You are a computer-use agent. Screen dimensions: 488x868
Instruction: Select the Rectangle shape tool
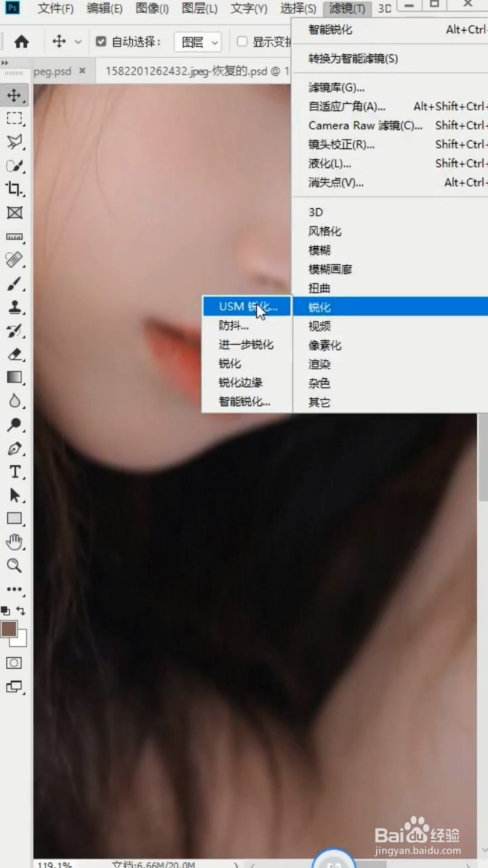[x=14, y=519]
